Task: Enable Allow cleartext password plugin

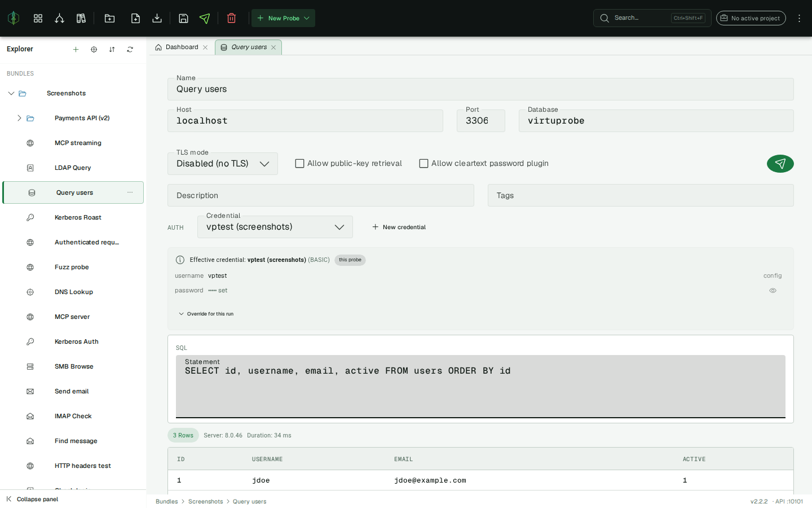Action: coord(423,164)
